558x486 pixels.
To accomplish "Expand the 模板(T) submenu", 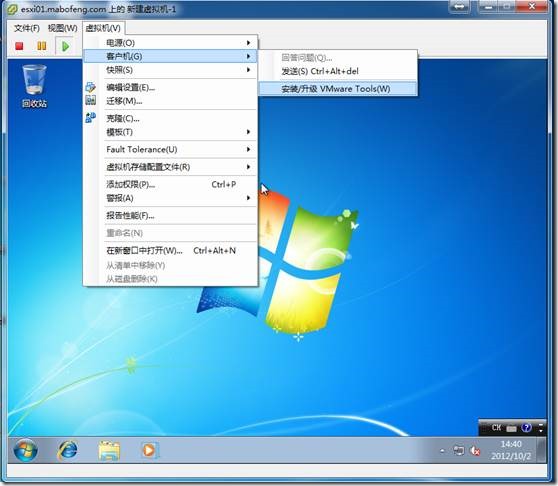I will [x=170, y=132].
